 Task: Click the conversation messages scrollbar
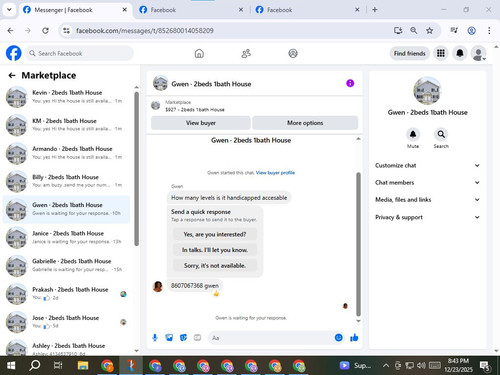[358, 244]
